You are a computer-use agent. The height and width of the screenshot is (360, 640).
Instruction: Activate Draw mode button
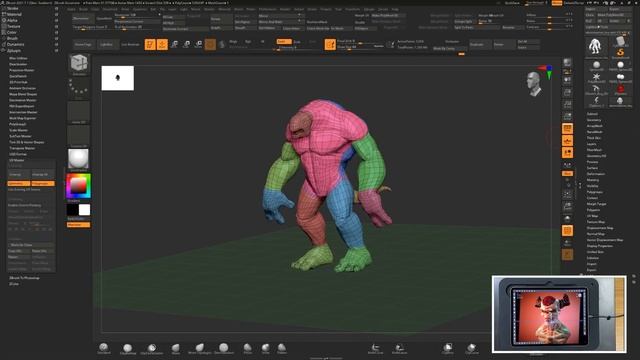[x=162, y=44]
